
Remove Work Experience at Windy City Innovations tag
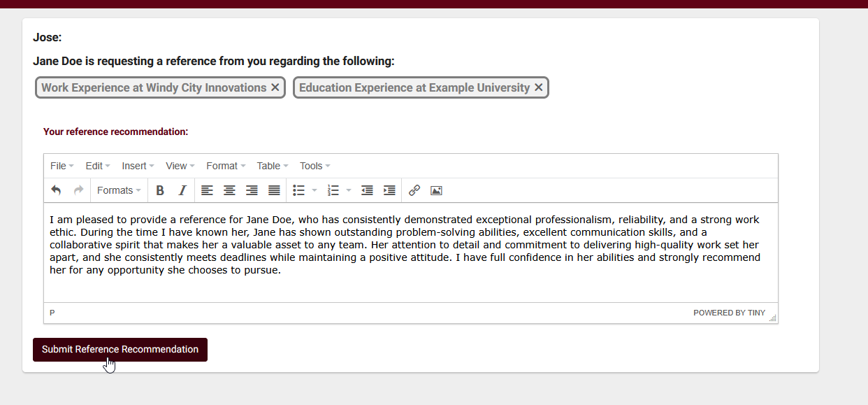pos(275,87)
